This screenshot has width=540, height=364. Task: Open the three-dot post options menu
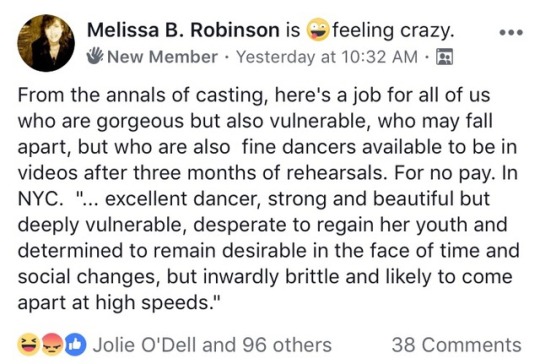tap(511, 33)
